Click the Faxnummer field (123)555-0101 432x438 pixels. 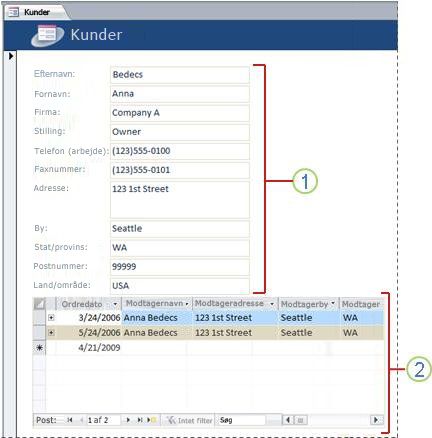[x=180, y=170]
